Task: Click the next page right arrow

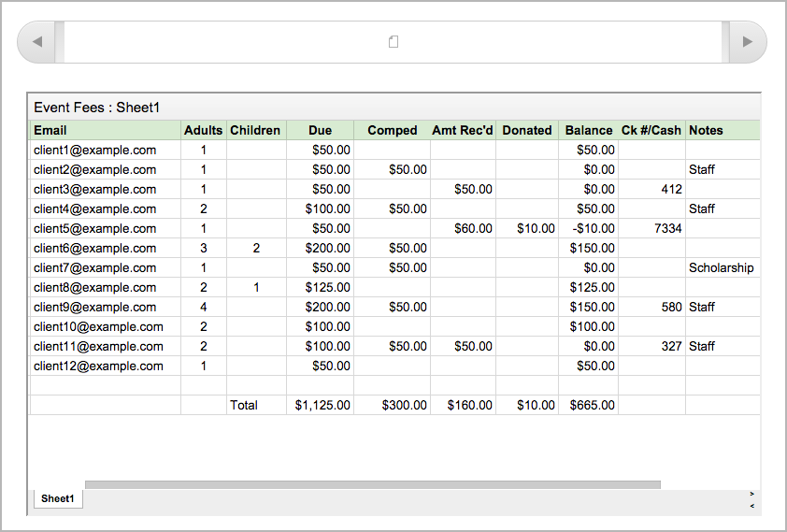Action: click(x=747, y=42)
